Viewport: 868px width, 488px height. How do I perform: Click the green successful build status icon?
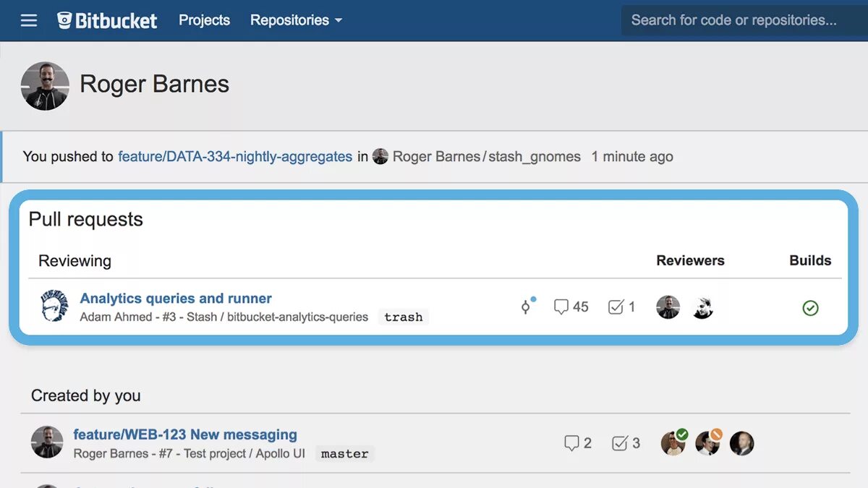810,308
